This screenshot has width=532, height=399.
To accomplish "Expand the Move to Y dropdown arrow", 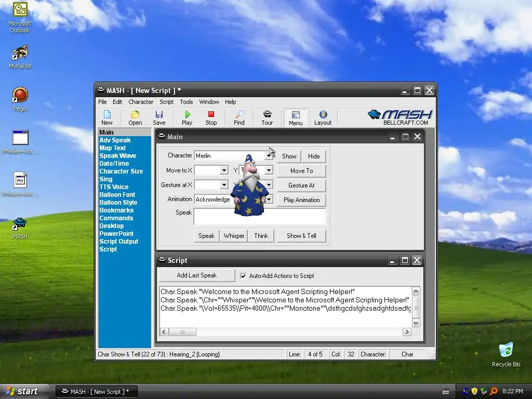I will (269, 170).
